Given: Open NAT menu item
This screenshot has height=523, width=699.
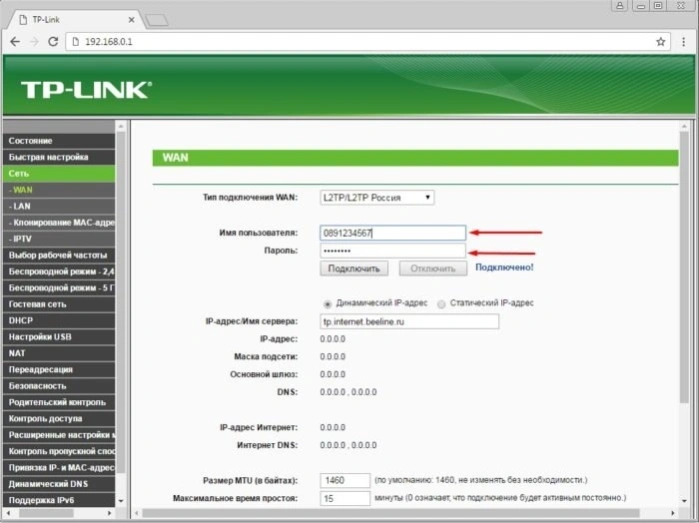Looking at the screenshot, I should 59,353.
